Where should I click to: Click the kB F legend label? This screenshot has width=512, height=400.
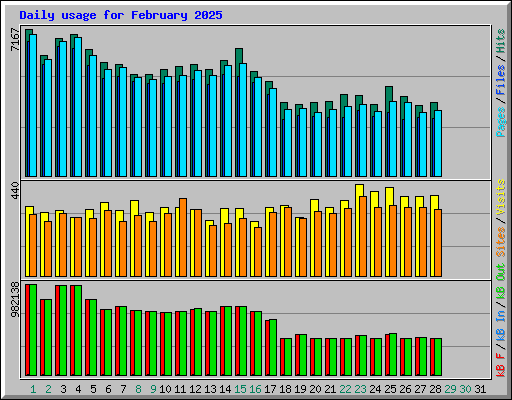coord(501,365)
